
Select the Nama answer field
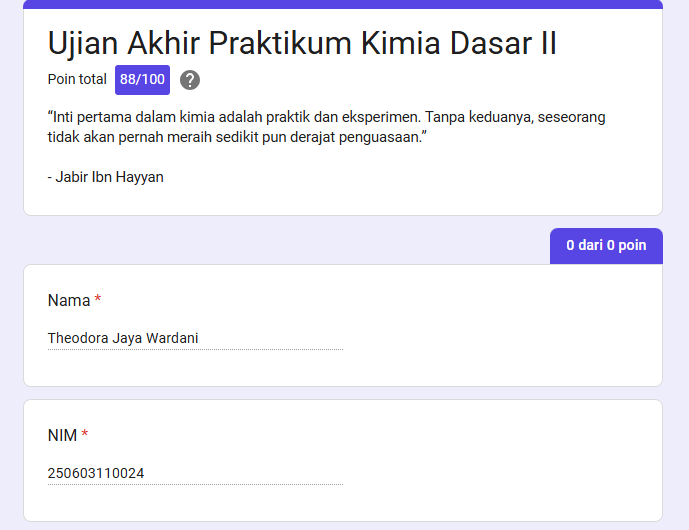tap(195, 338)
